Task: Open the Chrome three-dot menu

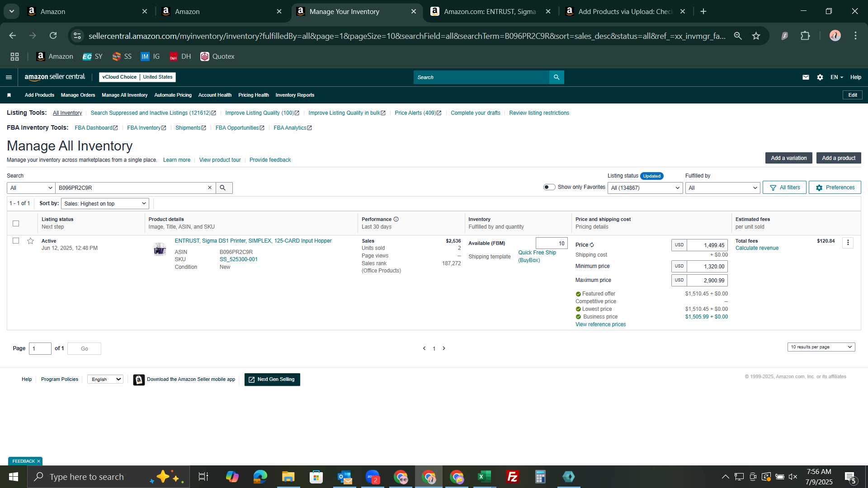Action: click(855, 36)
